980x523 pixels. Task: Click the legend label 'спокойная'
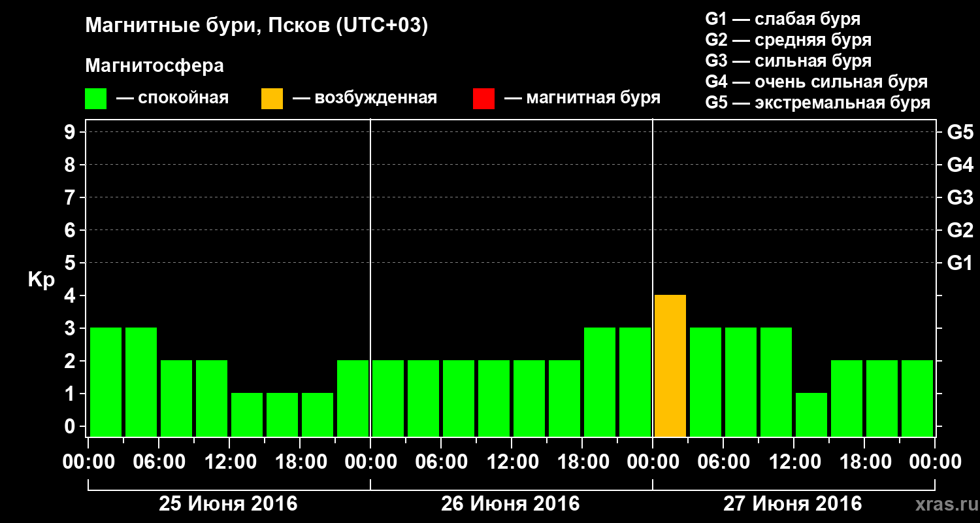point(183,98)
